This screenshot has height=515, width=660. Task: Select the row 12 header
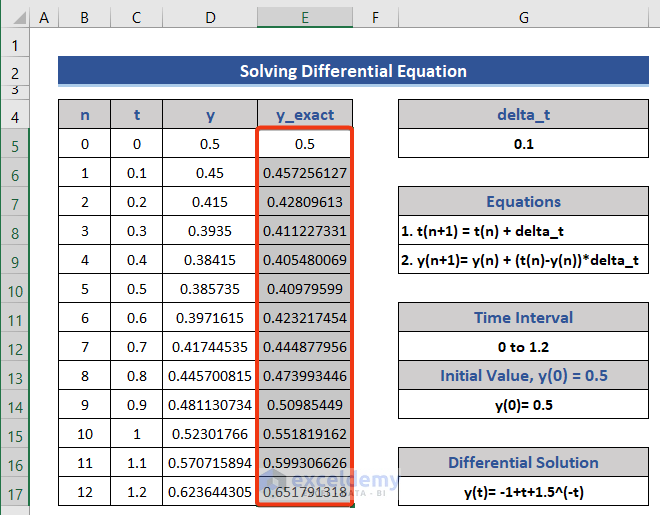click(x=15, y=347)
